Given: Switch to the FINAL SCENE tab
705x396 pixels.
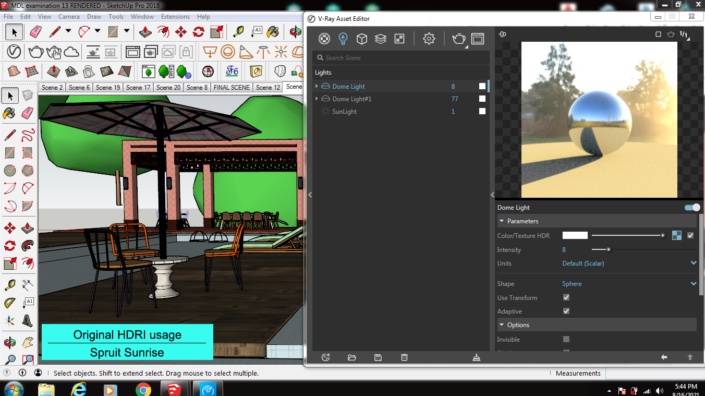Looking at the screenshot, I should click(231, 87).
